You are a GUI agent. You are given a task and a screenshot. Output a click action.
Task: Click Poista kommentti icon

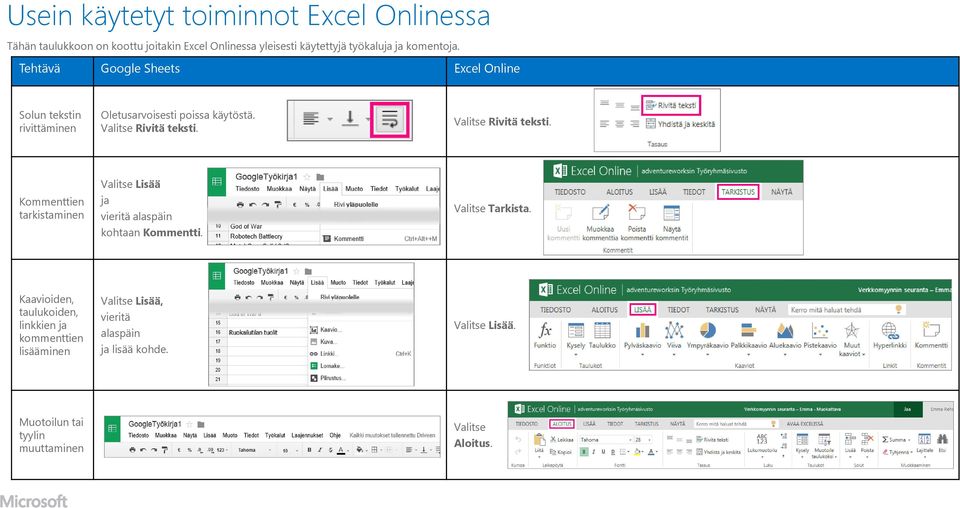(x=637, y=212)
